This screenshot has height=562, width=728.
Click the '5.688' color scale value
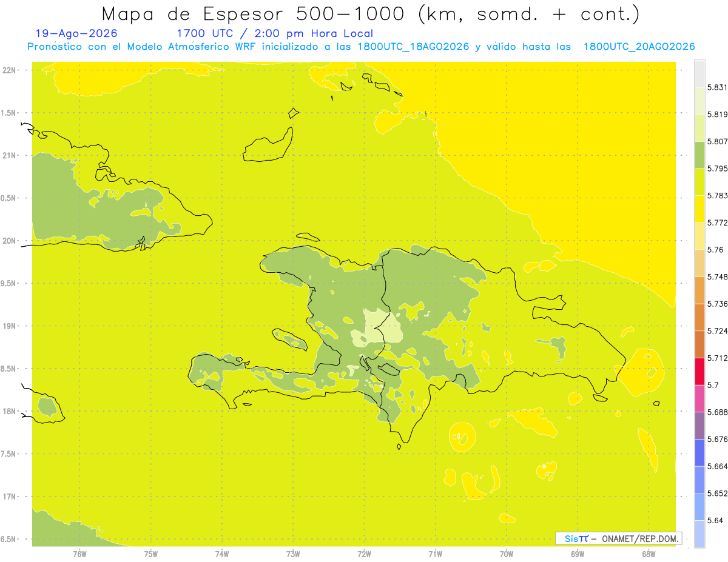[718, 412]
